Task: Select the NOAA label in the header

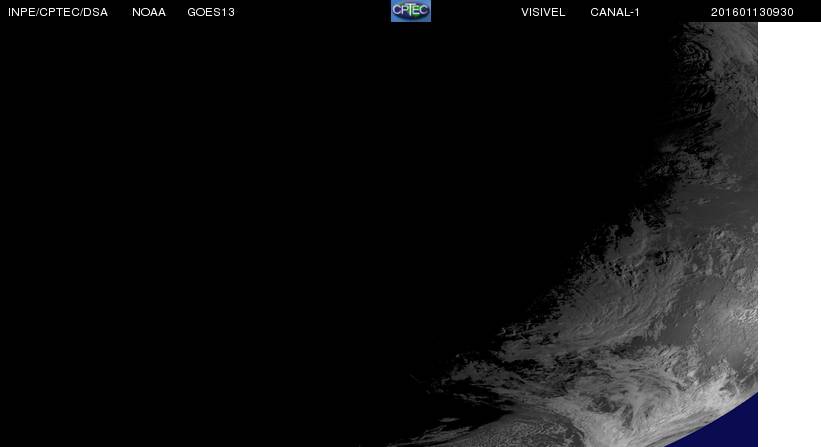Action: [149, 12]
